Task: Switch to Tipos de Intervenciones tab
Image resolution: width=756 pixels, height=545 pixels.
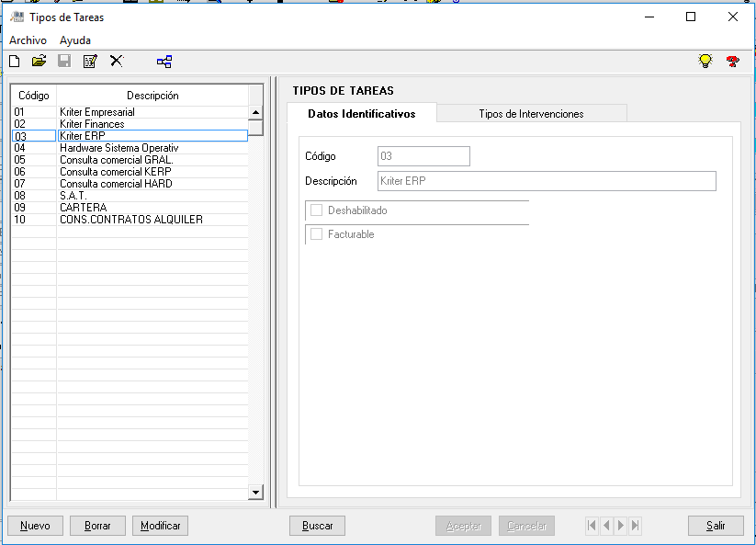Action: click(x=531, y=114)
